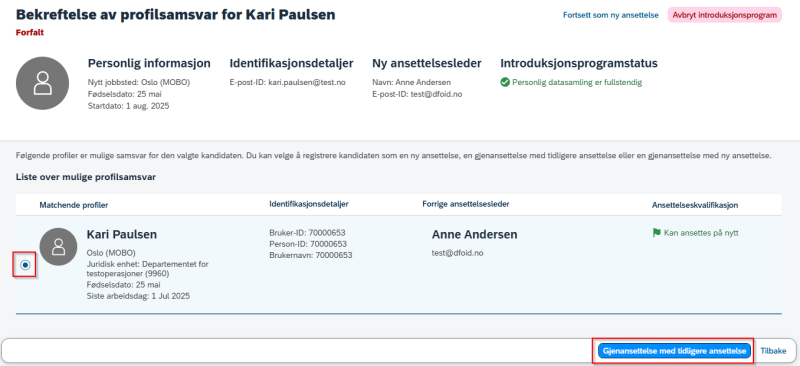Click Anne Andersen in the previous manager column

point(474,234)
